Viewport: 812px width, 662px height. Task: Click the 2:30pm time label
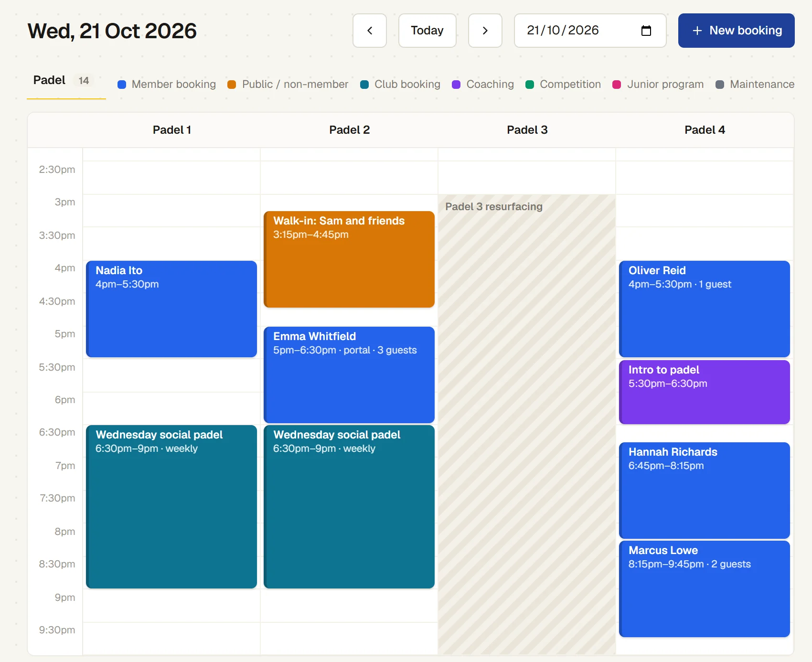click(x=57, y=170)
